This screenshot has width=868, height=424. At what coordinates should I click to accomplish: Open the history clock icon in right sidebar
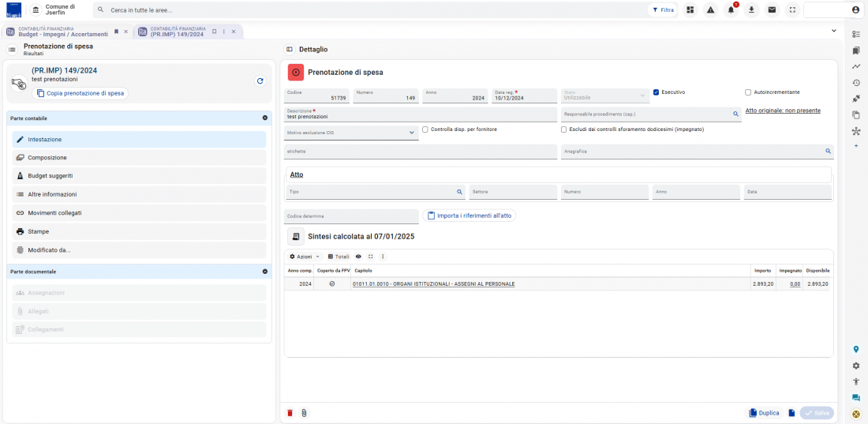(x=856, y=83)
